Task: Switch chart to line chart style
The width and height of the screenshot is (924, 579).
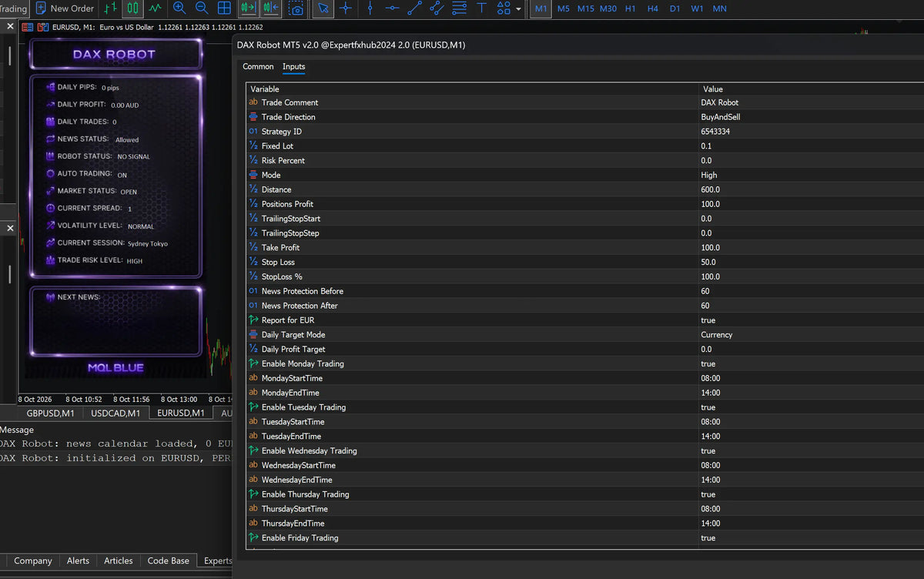Action: 156,8
